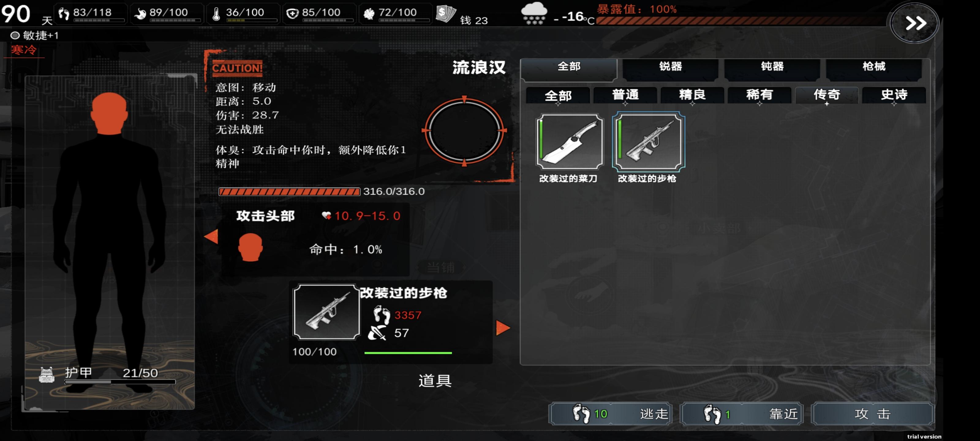Filter by 稀有 rarity
The image size is (980, 441).
pyautogui.click(x=759, y=95)
